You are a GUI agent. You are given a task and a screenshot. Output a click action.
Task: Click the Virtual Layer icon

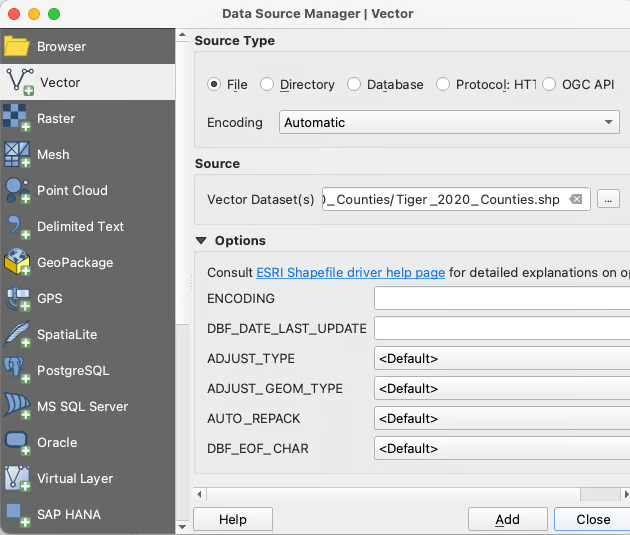[x=17, y=478]
